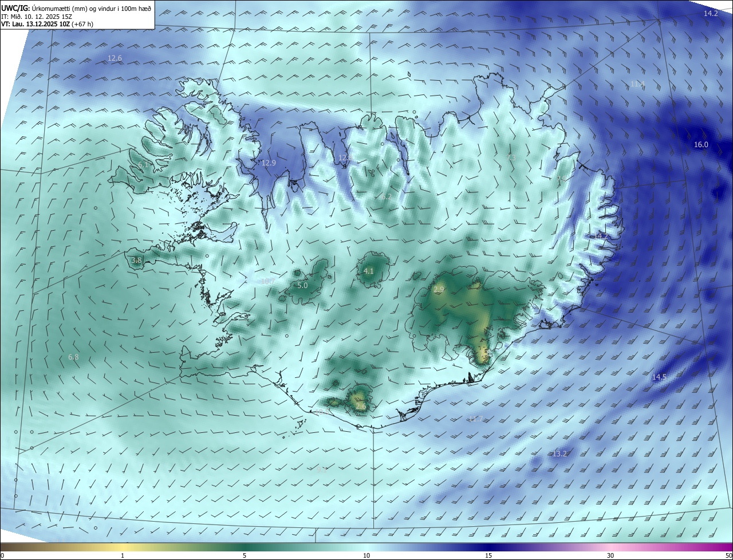Viewport: 733px width, 560px height.
Task: Click the 13.2 value on the map
Action: tap(559, 454)
